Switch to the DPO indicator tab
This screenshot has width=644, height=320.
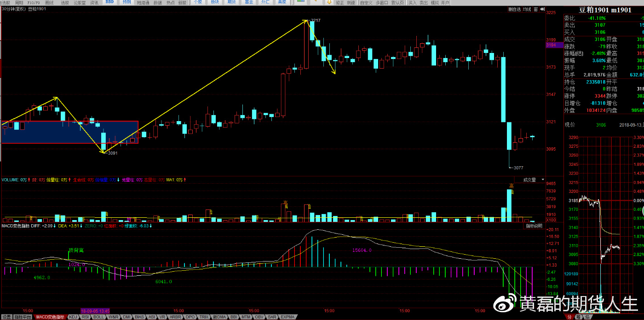coord(190,317)
